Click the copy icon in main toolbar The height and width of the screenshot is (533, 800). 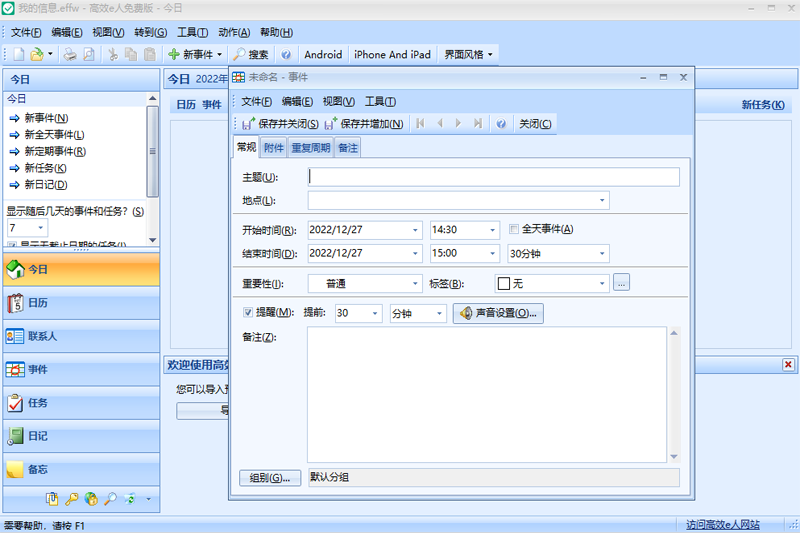coord(131,54)
